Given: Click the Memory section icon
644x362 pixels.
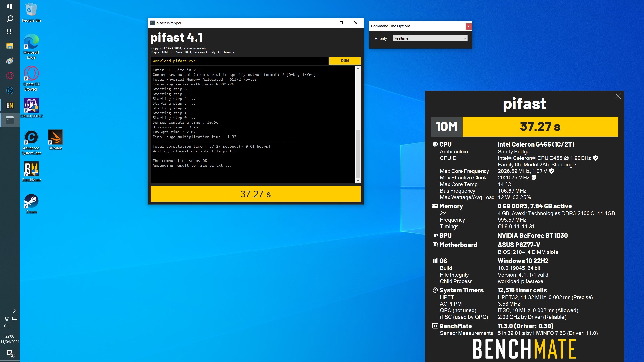Looking at the screenshot, I should (435, 206).
